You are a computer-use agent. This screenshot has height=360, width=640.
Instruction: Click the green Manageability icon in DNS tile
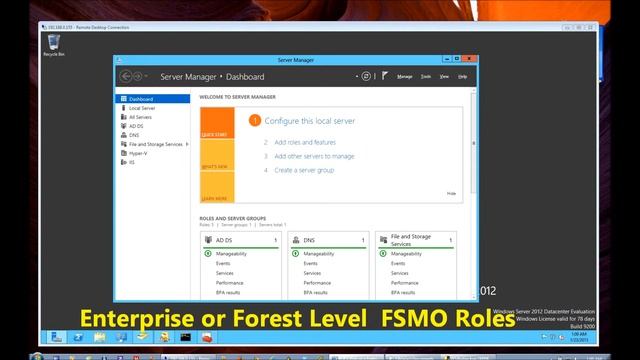coord(296,253)
